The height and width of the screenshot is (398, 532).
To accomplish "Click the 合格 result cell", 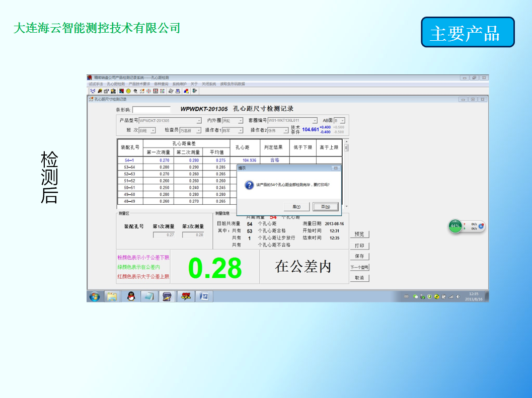I will click(275, 161).
